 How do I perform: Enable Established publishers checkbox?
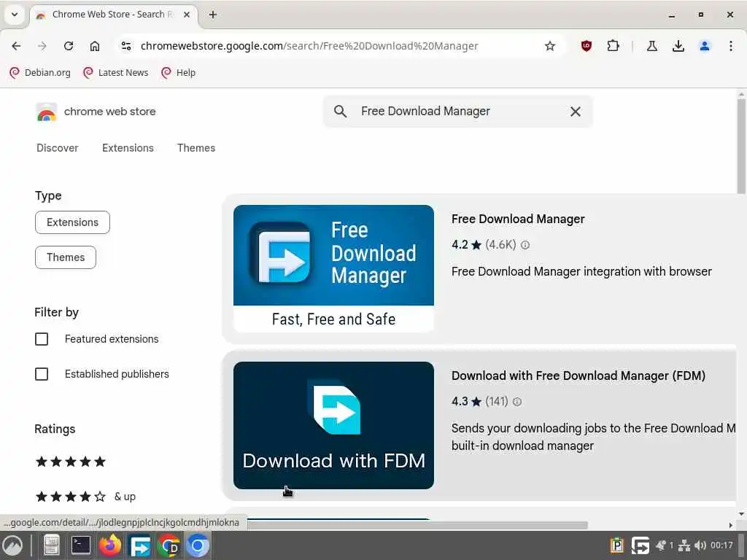pos(42,374)
